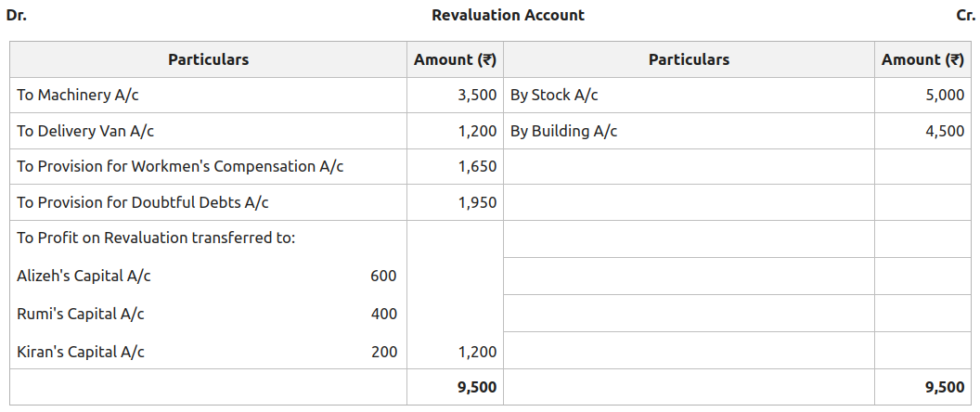Click the Dr. label above the table
The height and width of the screenshot is (412, 980).
pyautogui.click(x=16, y=15)
